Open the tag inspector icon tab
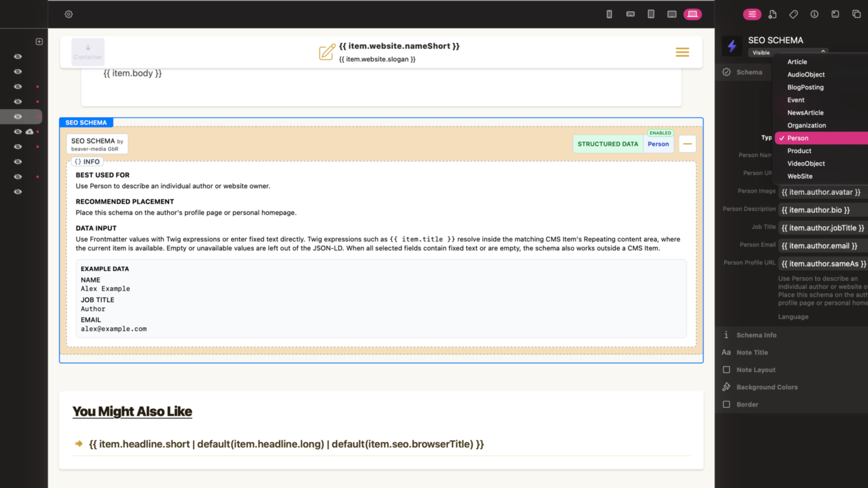 (x=794, y=14)
